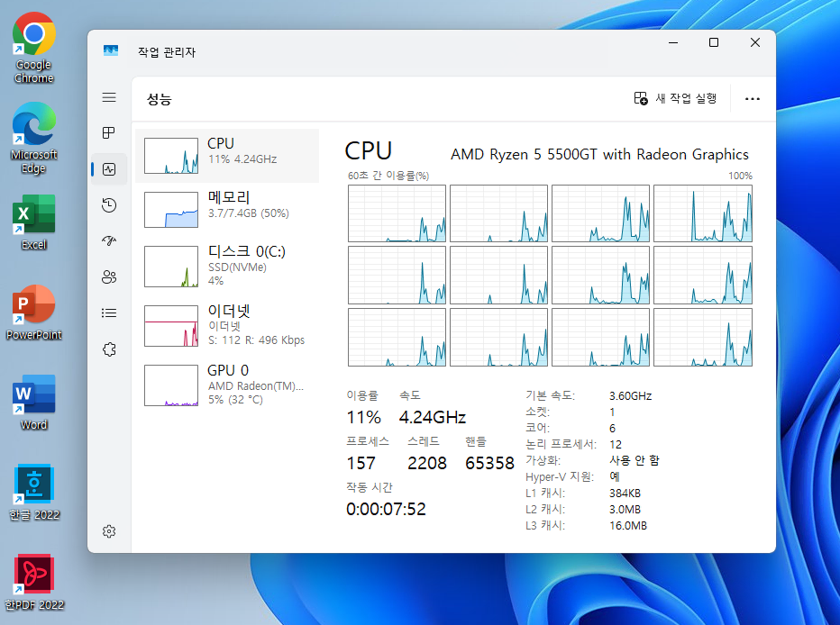840x625 pixels.
Task: Open Word desktop shortcut
Action: point(33,403)
